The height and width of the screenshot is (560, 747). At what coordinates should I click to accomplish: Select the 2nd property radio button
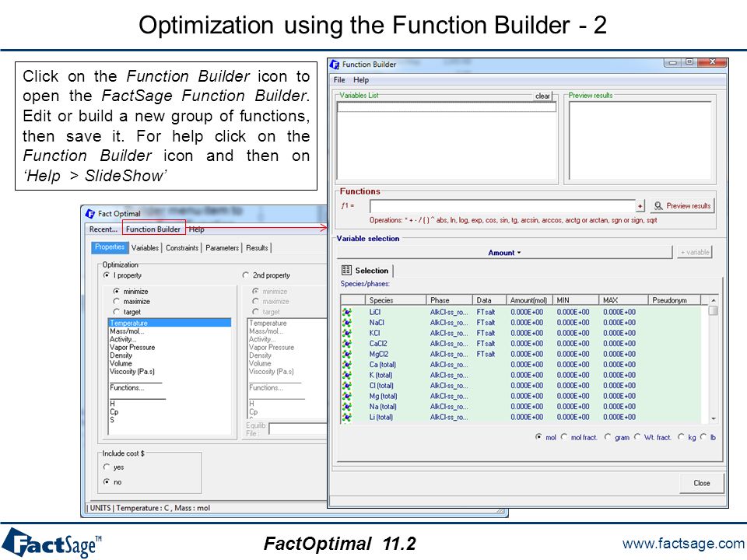(245, 275)
